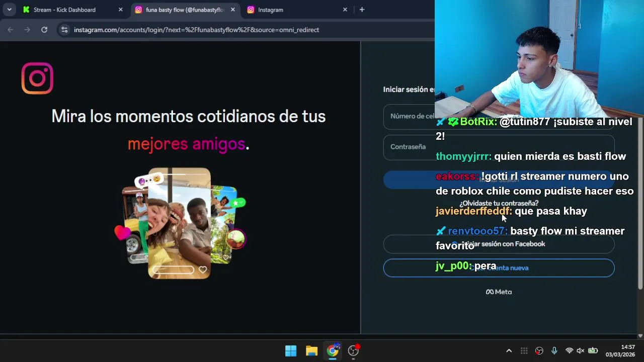The width and height of the screenshot is (644, 362).
Task: Reload the Instagram login page
Action: (x=44, y=30)
